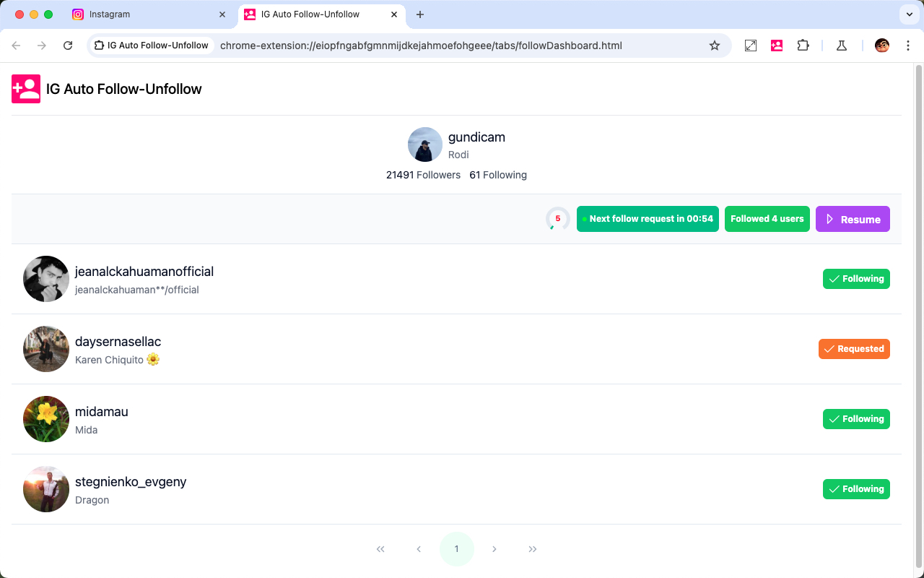The width and height of the screenshot is (924, 578).
Task: Toggle Following for jeanalckahuamanofficial
Action: pyautogui.click(x=856, y=279)
